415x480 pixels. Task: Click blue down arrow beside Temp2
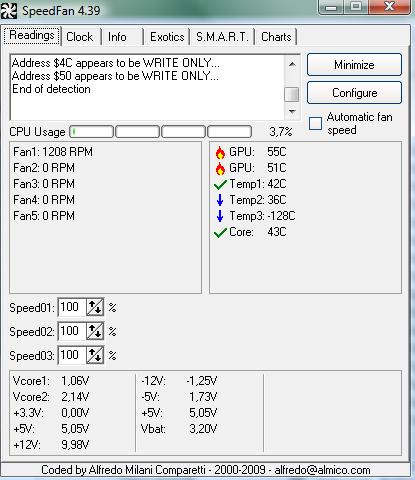coord(220,200)
